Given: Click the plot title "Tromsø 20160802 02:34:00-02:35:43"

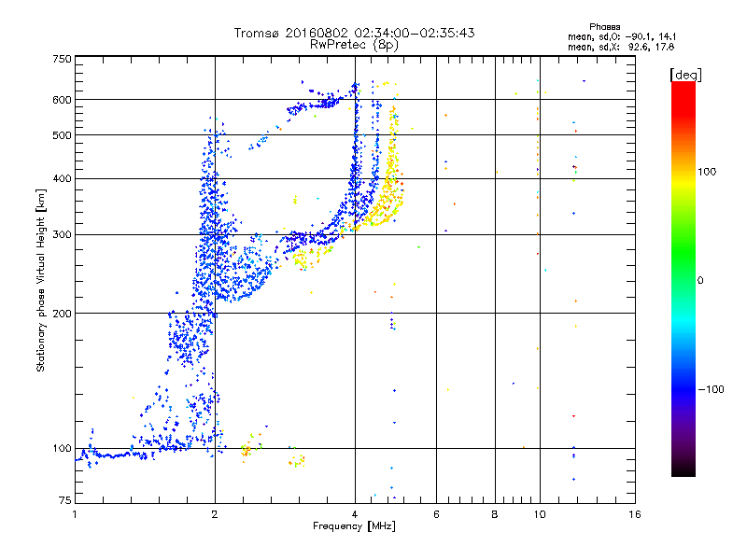Looking at the screenshot, I should (x=354, y=33).
